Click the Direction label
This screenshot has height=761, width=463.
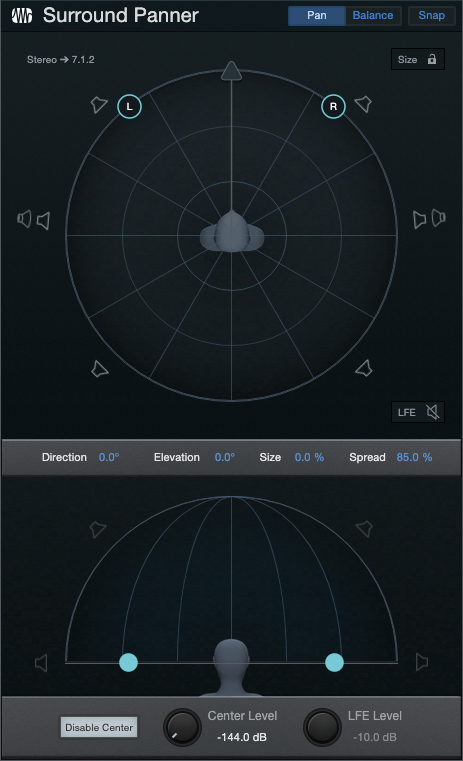[64, 457]
